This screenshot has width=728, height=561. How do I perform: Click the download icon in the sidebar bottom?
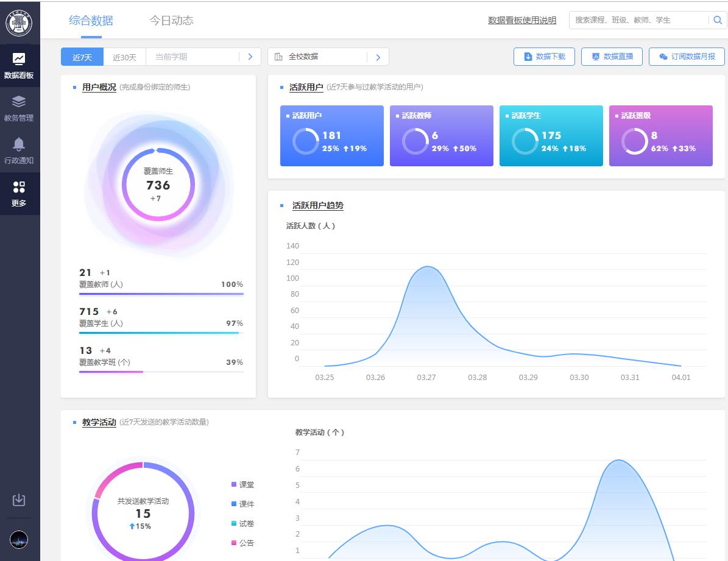click(x=19, y=500)
